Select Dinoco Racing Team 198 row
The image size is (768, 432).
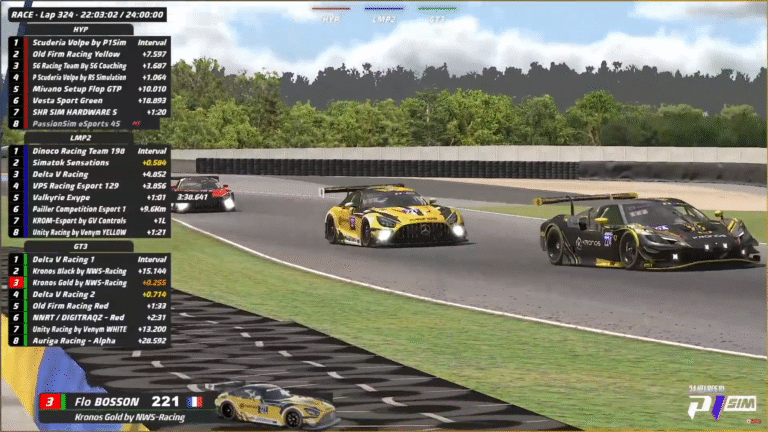click(x=80, y=150)
